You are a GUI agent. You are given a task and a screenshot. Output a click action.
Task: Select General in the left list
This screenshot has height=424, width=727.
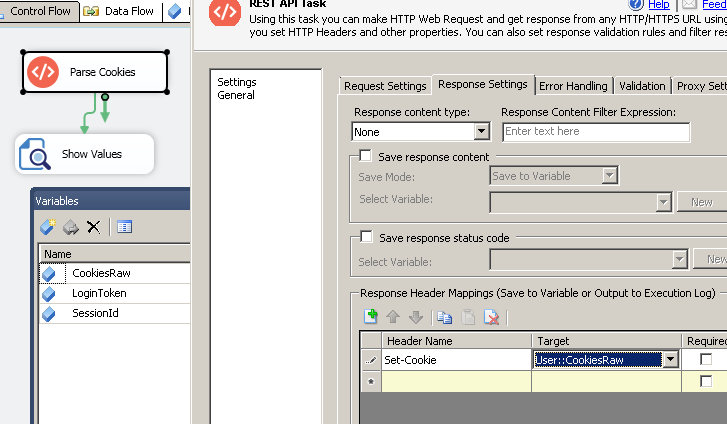(x=236, y=95)
